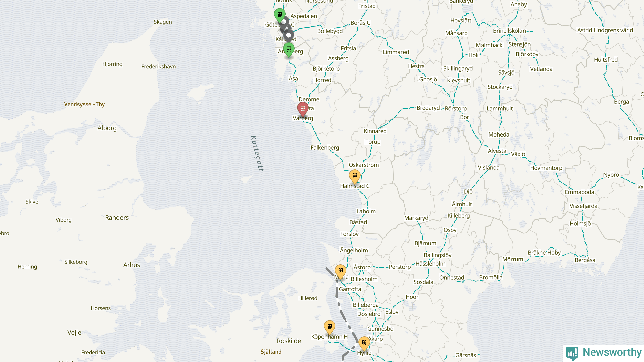Click the Frederikshavn town label
The image size is (644, 362).
(x=158, y=67)
